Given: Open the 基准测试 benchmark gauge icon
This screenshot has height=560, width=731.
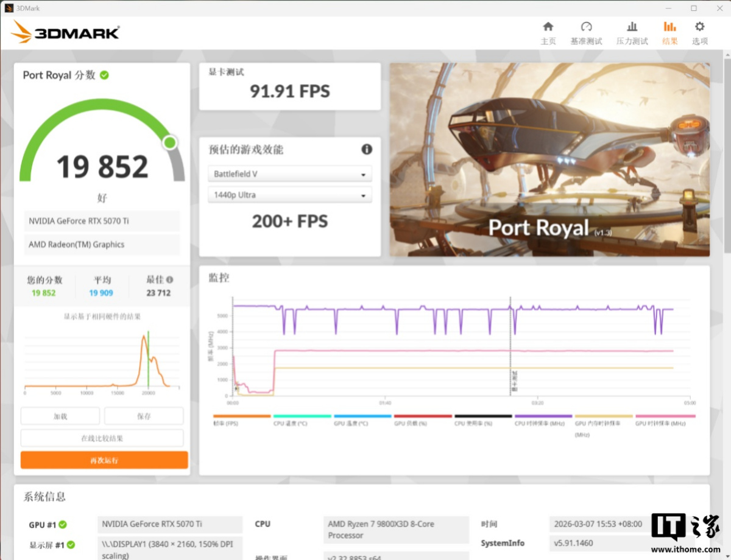Looking at the screenshot, I should [586, 27].
